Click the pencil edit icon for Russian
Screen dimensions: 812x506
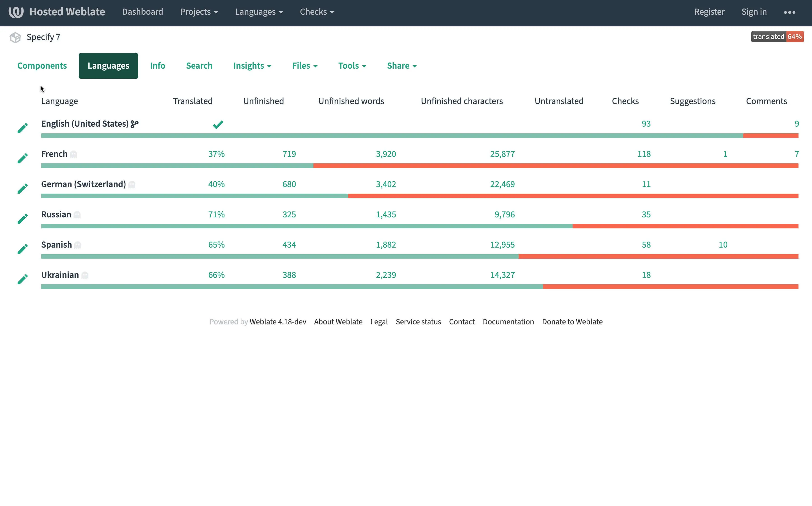[x=22, y=219]
